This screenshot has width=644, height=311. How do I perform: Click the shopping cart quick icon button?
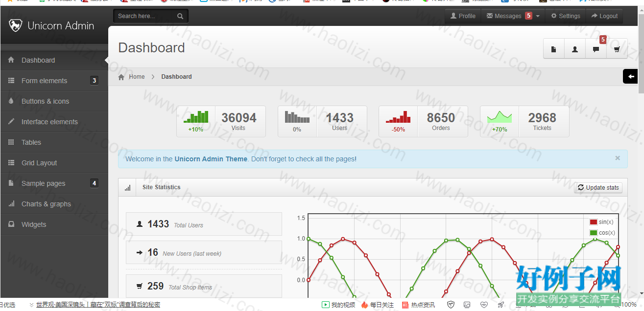point(617,49)
